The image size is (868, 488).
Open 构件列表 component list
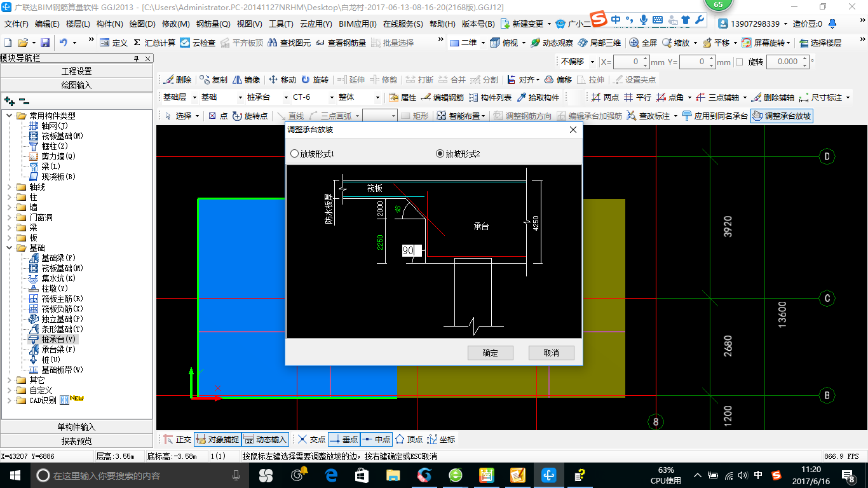pyautogui.click(x=490, y=97)
